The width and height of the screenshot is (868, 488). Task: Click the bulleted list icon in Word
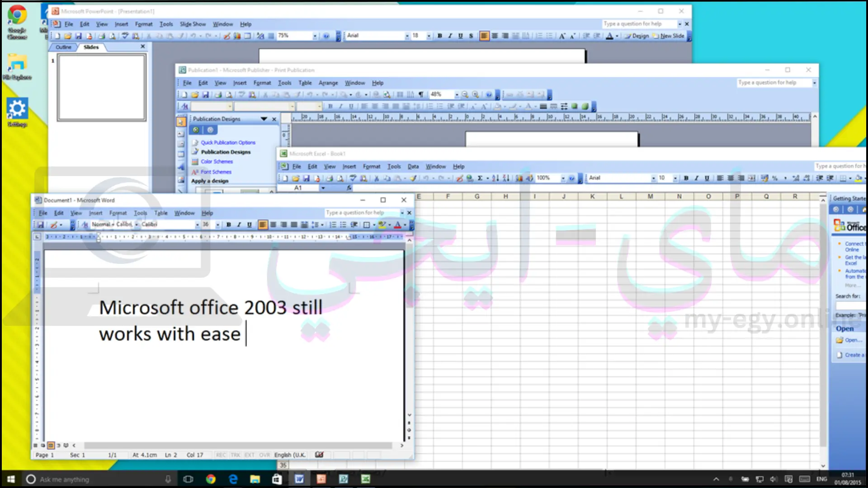tap(343, 225)
